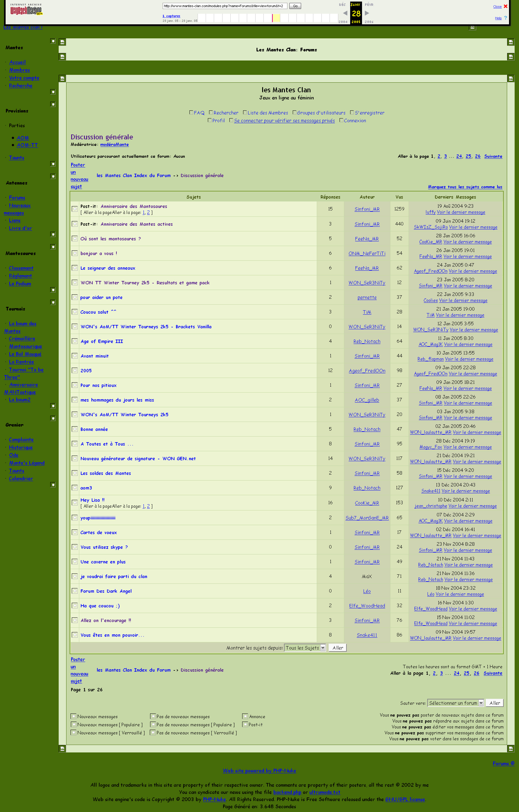This screenshot has width=519, height=812.
Task: Click the Go button in Wayback toolbar
Action: coord(295,6)
